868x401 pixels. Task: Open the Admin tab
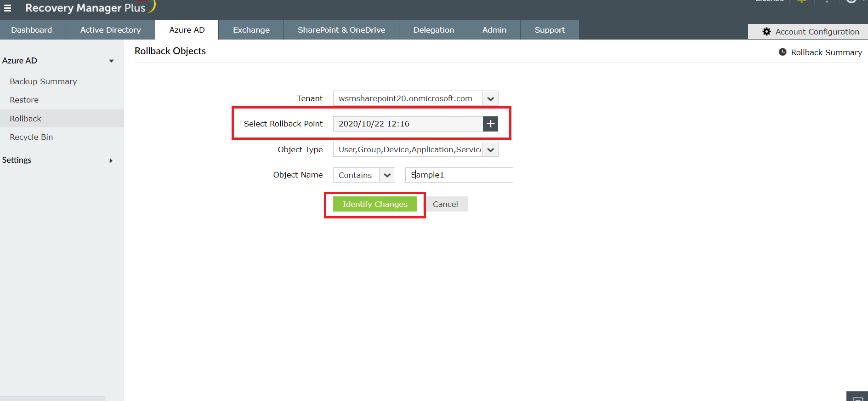[494, 30]
